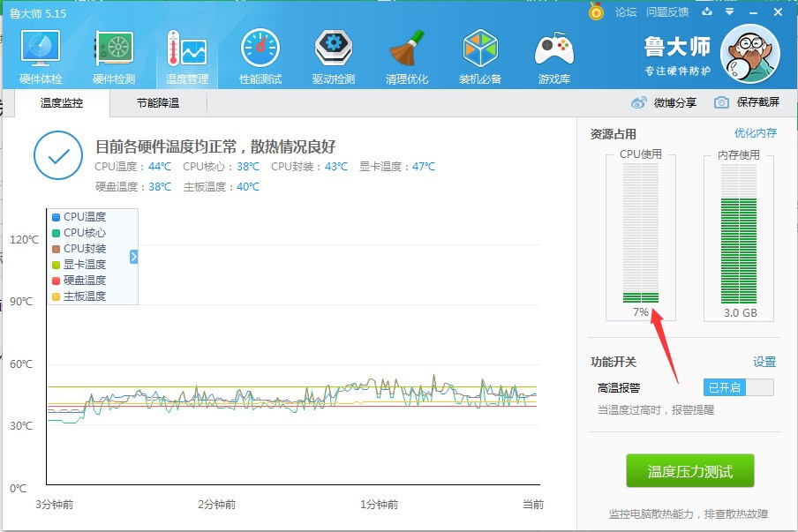This screenshot has width=798, height=532.
Task: Switch to the 节能降温 tab
Action: pos(158,103)
